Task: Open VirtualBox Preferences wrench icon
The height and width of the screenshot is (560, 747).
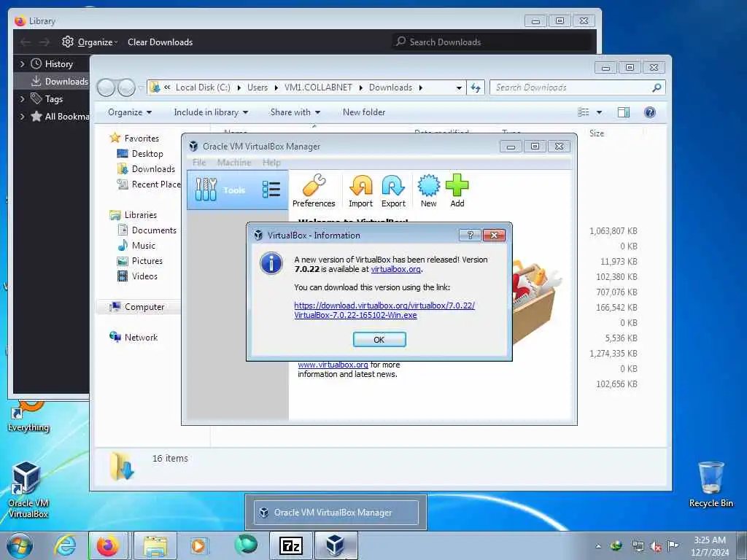Action: point(314,190)
